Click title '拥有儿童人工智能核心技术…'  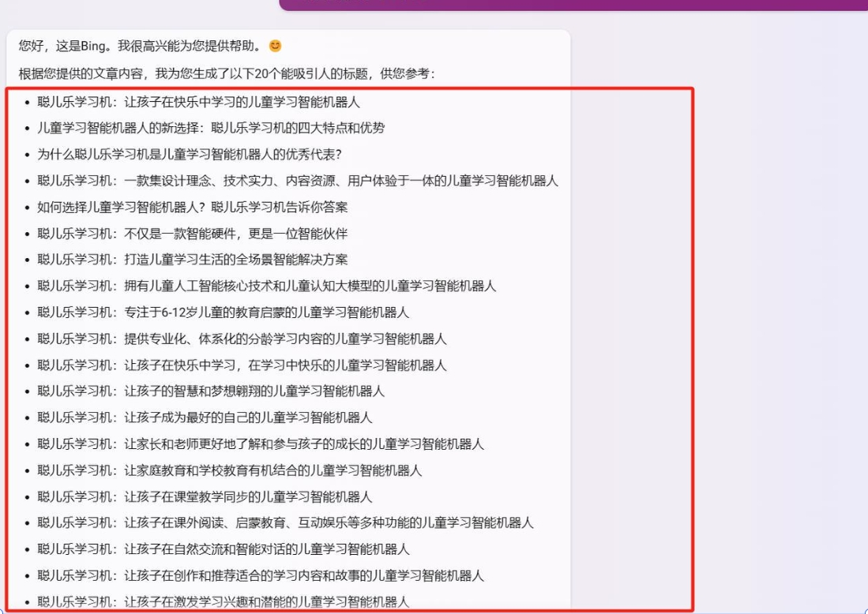[x=267, y=286]
